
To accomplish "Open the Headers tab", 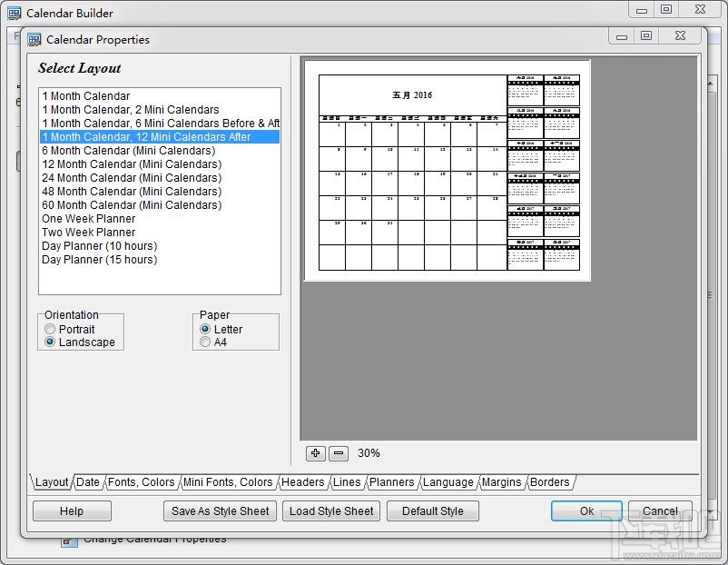I will 303,482.
